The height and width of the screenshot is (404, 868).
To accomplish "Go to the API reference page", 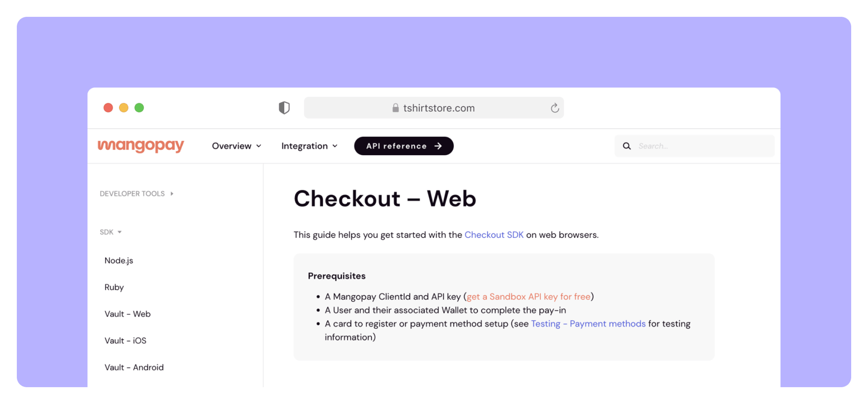I will pos(404,146).
